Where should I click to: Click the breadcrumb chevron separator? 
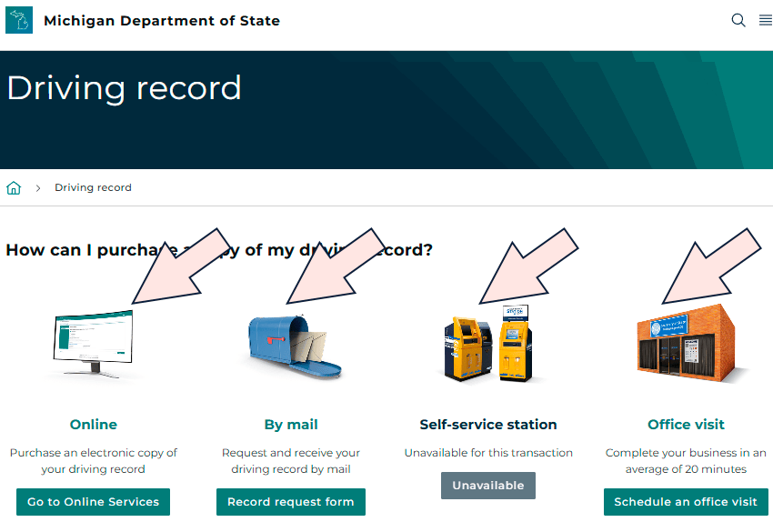coord(38,188)
